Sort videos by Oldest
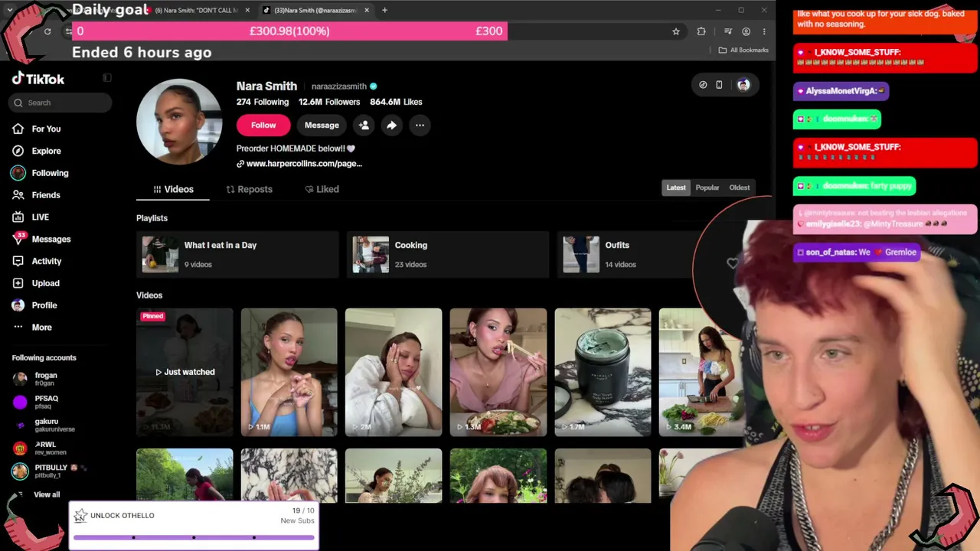This screenshot has height=551, width=980. (x=740, y=187)
